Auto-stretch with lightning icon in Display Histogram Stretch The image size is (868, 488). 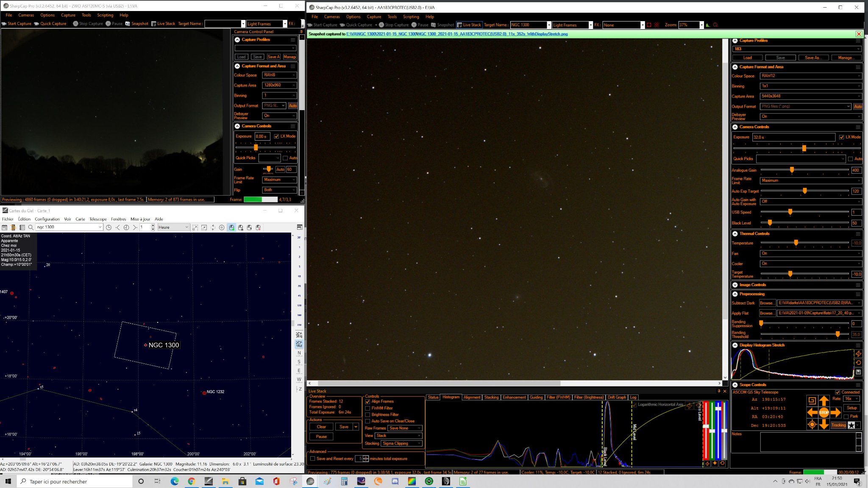pyautogui.click(x=858, y=353)
